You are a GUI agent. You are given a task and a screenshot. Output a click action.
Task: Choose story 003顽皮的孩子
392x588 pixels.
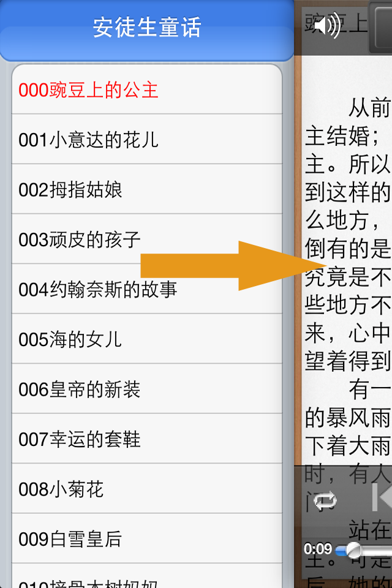[x=146, y=239]
